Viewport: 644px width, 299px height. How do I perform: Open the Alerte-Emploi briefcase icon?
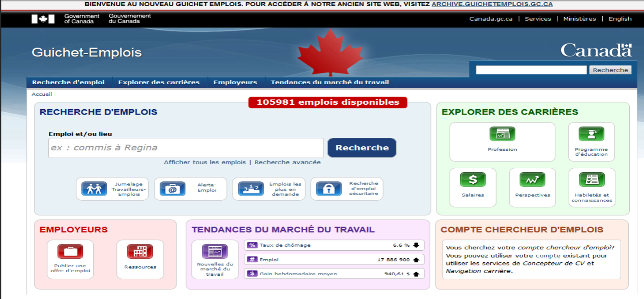tap(172, 189)
